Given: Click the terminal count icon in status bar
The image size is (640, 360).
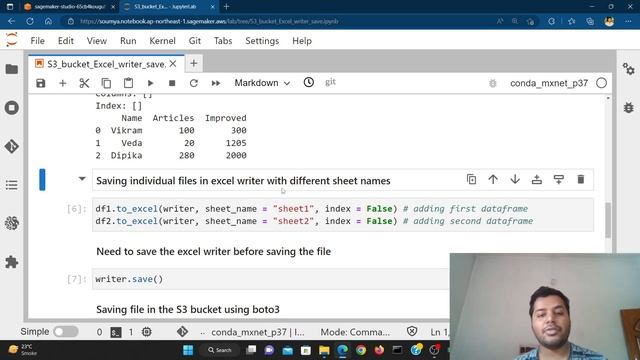Looking at the screenshot, I should (x=116, y=332).
